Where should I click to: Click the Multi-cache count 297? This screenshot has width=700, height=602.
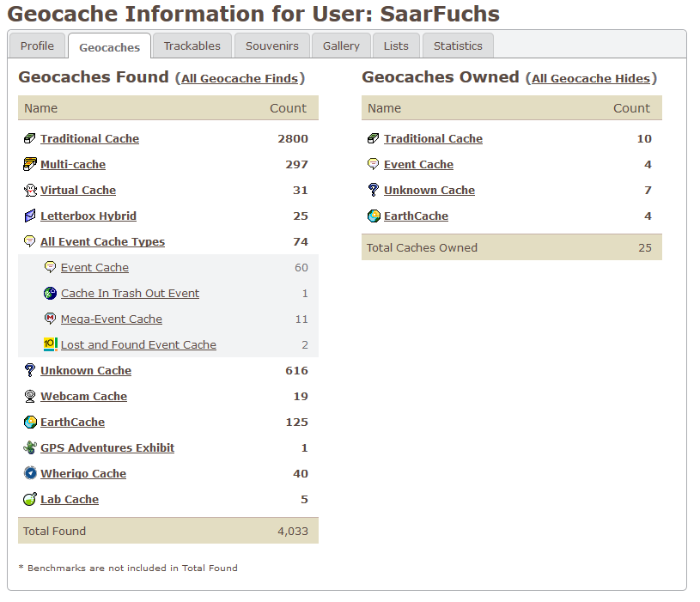tap(297, 165)
